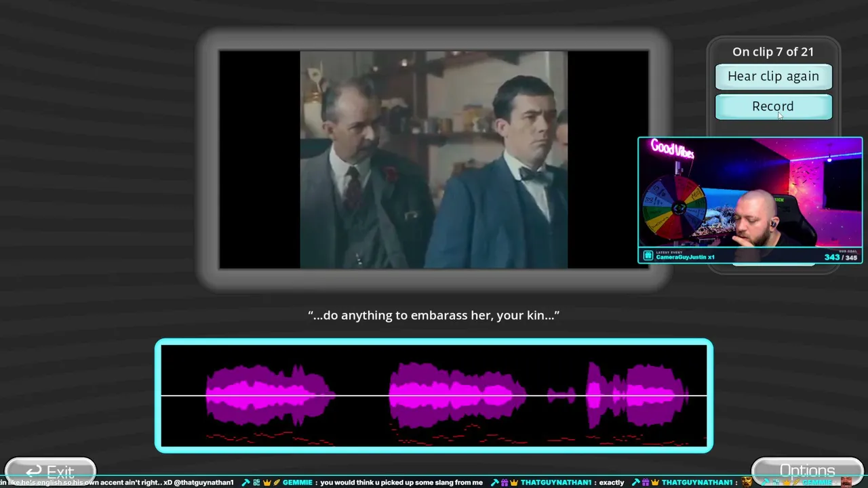This screenshot has height=488, width=868.
Task: Exit the dubbing screen
Action: click(x=50, y=472)
